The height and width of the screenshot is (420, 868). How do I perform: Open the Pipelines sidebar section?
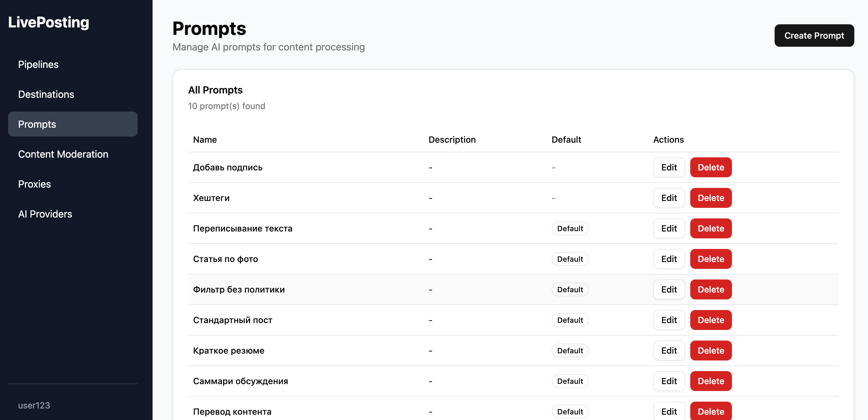(x=38, y=64)
